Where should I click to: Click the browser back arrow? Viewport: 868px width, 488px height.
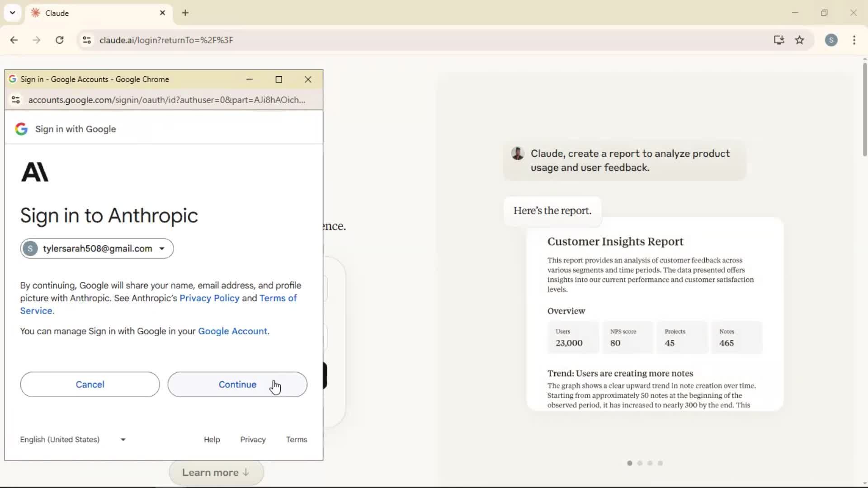coord(14,40)
